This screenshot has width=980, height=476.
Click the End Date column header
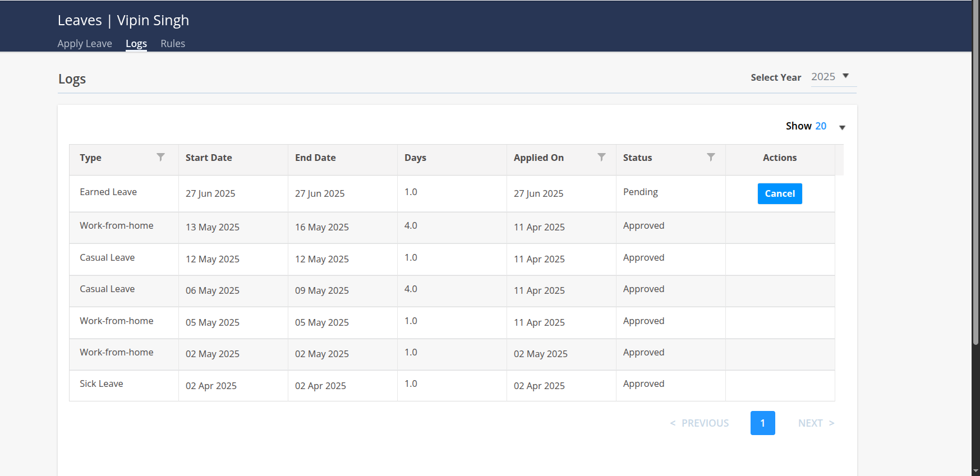pos(315,158)
